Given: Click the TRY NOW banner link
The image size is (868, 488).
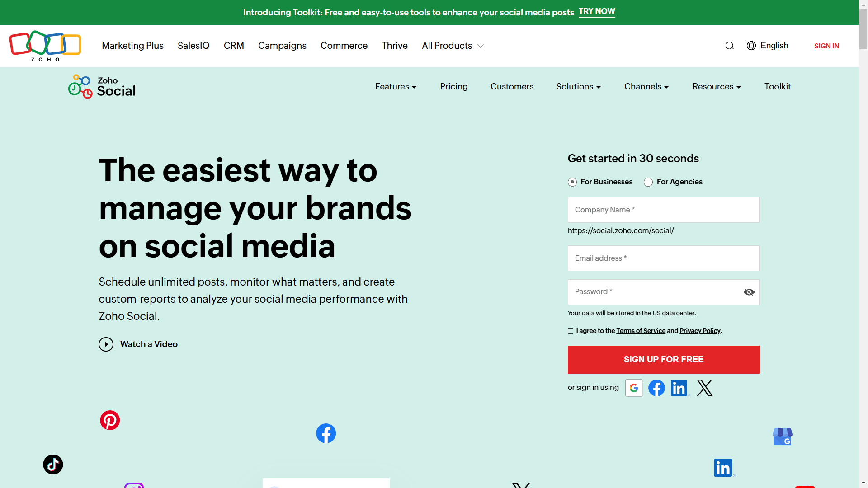Looking at the screenshot, I should pos(597,12).
